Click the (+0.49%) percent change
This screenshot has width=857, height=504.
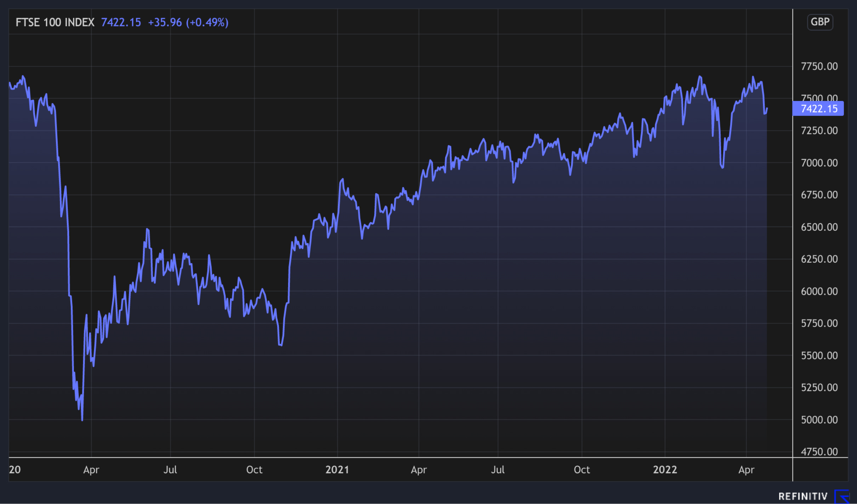tap(207, 22)
